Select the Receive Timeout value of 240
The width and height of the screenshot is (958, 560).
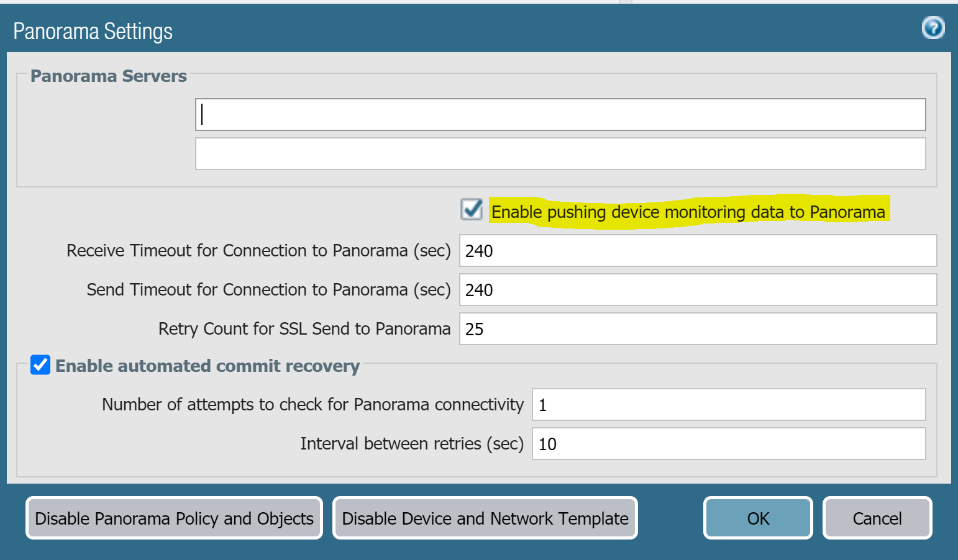click(697, 251)
